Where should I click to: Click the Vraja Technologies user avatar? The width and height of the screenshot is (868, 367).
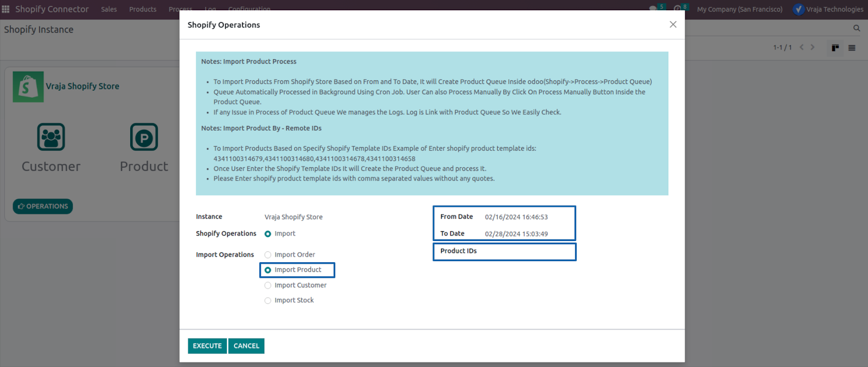799,9
